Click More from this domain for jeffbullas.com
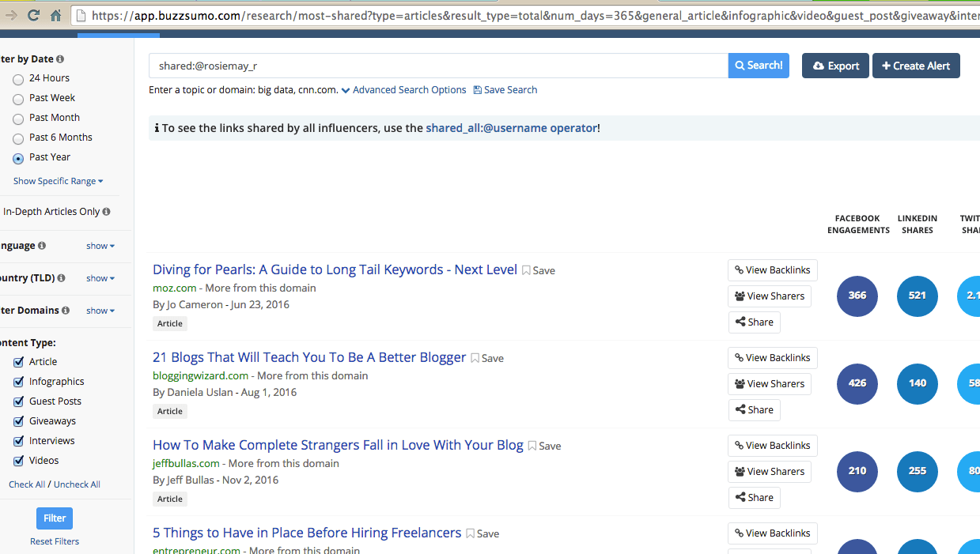The width and height of the screenshot is (980, 554). 283,464
